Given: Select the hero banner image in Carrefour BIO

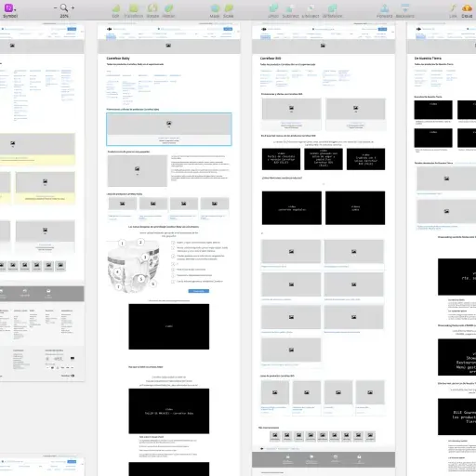Looking at the screenshot, I should pyautogui.click(x=324, y=46).
